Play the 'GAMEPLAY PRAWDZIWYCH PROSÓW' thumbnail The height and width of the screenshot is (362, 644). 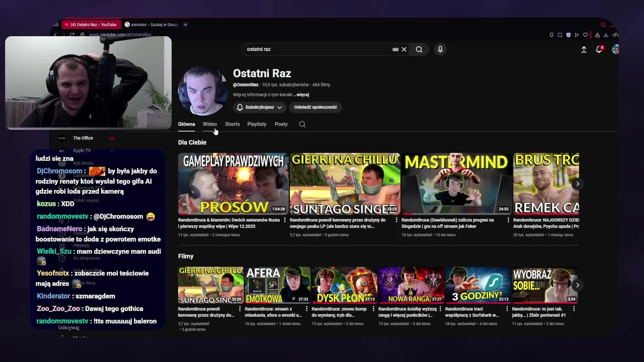[x=233, y=184]
